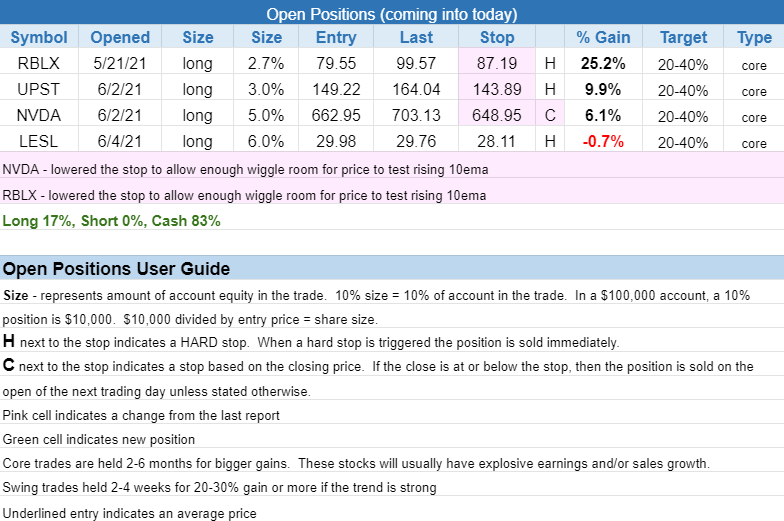Image resolution: width=784 pixels, height=521 pixels.
Task: Click the 25.2% gain value
Action: tap(603, 64)
